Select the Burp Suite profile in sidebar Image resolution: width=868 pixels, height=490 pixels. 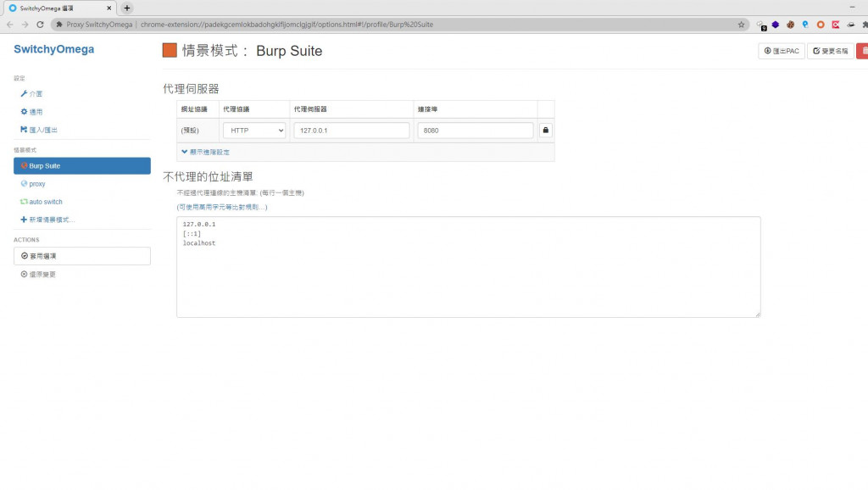click(x=82, y=165)
